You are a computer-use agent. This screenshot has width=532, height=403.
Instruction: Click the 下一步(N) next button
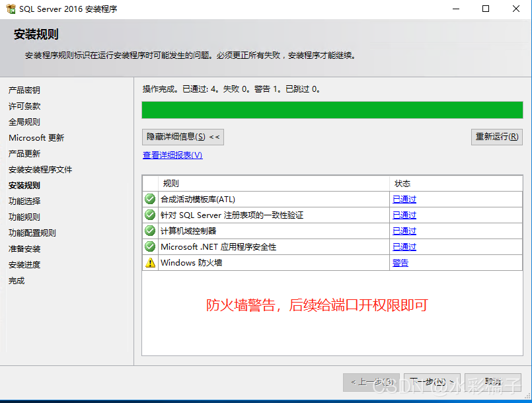[432, 383]
